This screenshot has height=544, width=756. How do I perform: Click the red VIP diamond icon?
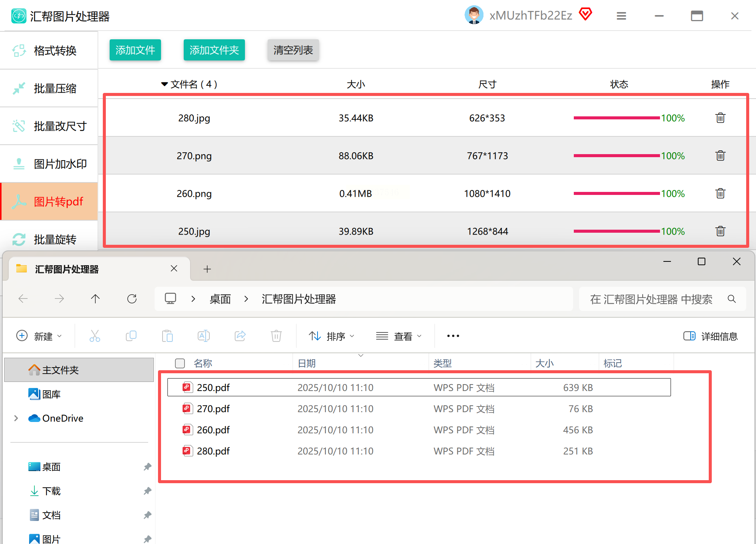pos(586,14)
